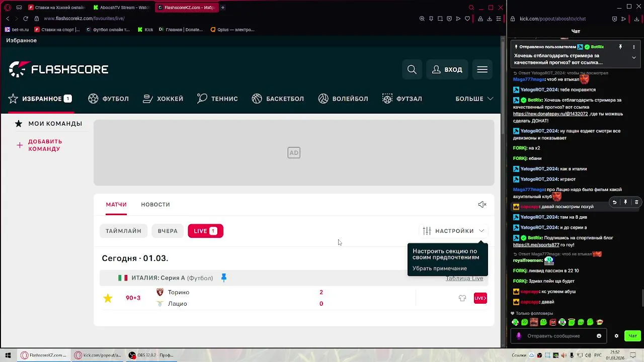Click Убрать примечание in tooltip

pyautogui.click(x=440, y=268)
